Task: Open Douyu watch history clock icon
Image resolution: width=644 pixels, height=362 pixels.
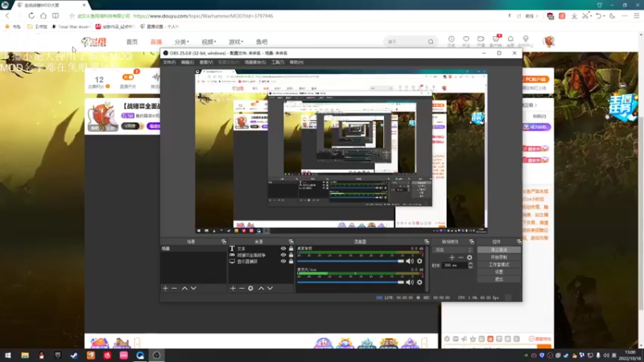Action: pyautogui.click(x=451, y=39)
